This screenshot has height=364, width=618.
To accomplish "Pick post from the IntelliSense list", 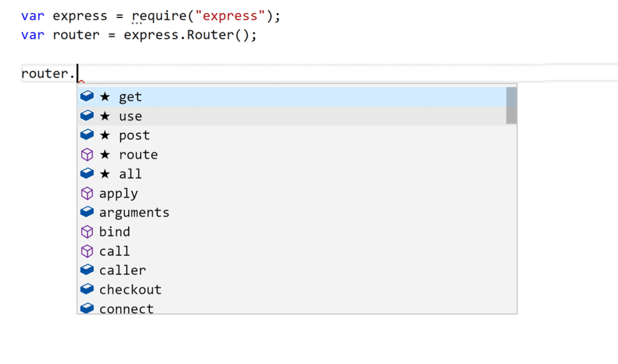I will pyautogui.click(x=134, y=135).
